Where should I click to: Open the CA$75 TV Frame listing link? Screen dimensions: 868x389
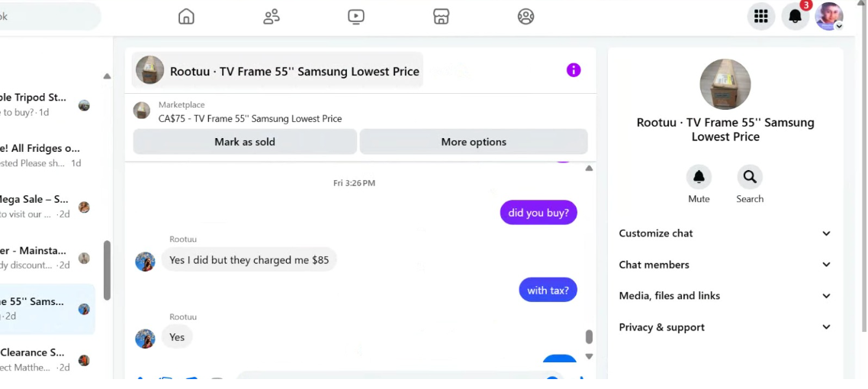tap(250, 118)
